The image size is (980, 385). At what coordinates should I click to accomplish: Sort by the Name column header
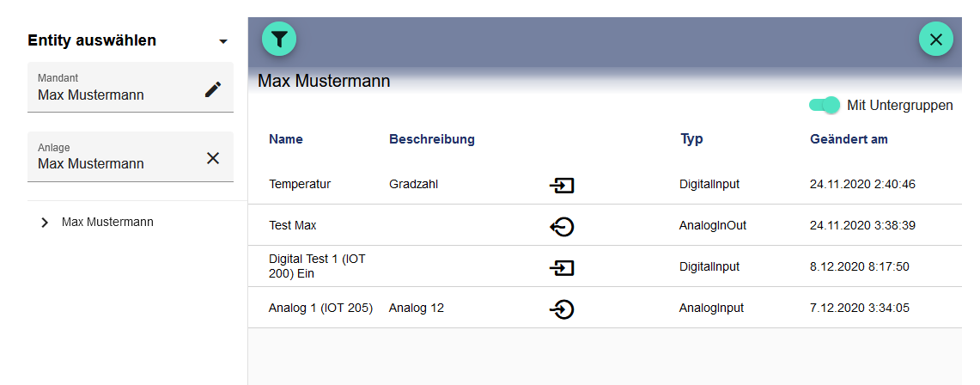tap(286, 139)
